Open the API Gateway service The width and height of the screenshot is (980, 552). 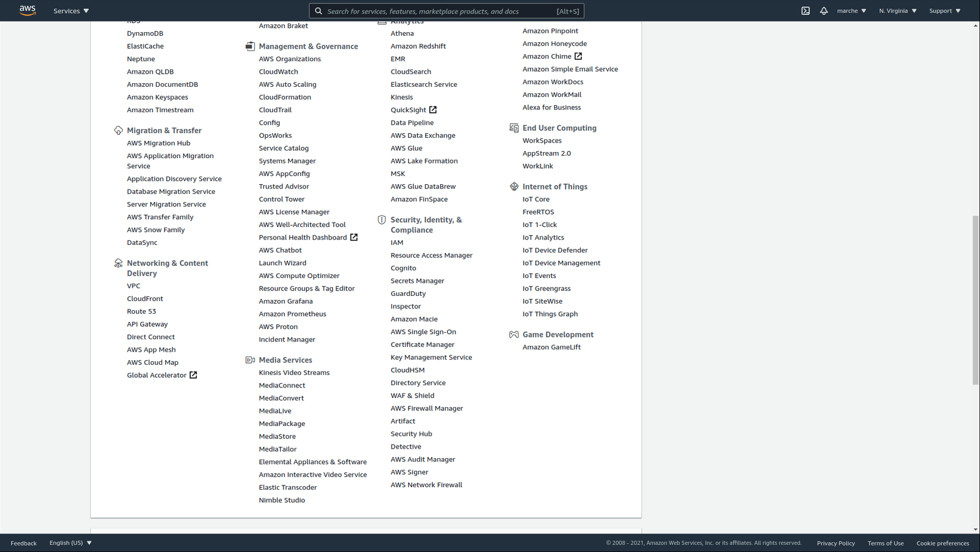pos(147,324)
